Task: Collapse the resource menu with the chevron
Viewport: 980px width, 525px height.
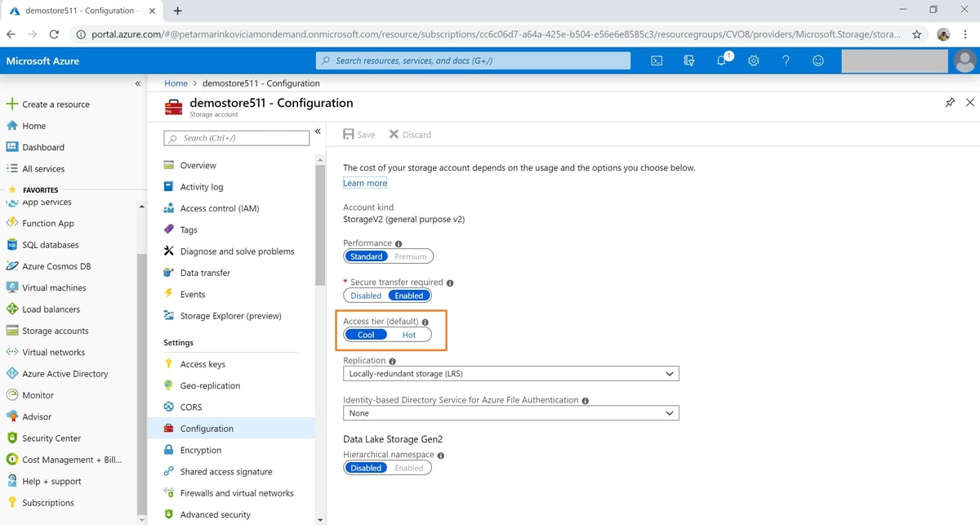Action: 318,131
